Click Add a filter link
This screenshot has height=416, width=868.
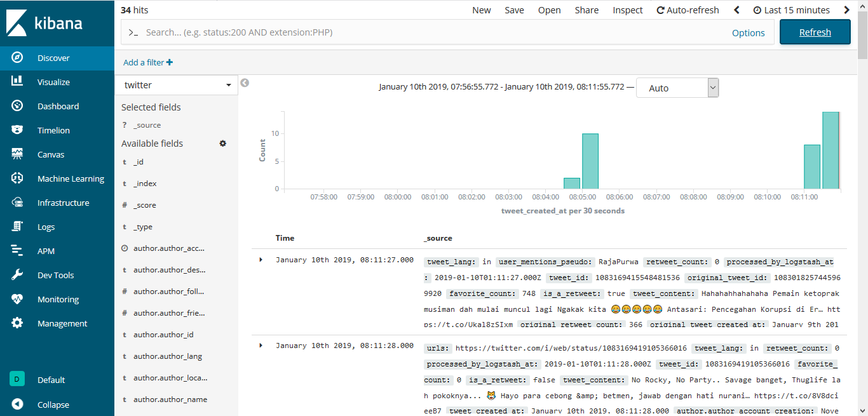pos(148,62)
